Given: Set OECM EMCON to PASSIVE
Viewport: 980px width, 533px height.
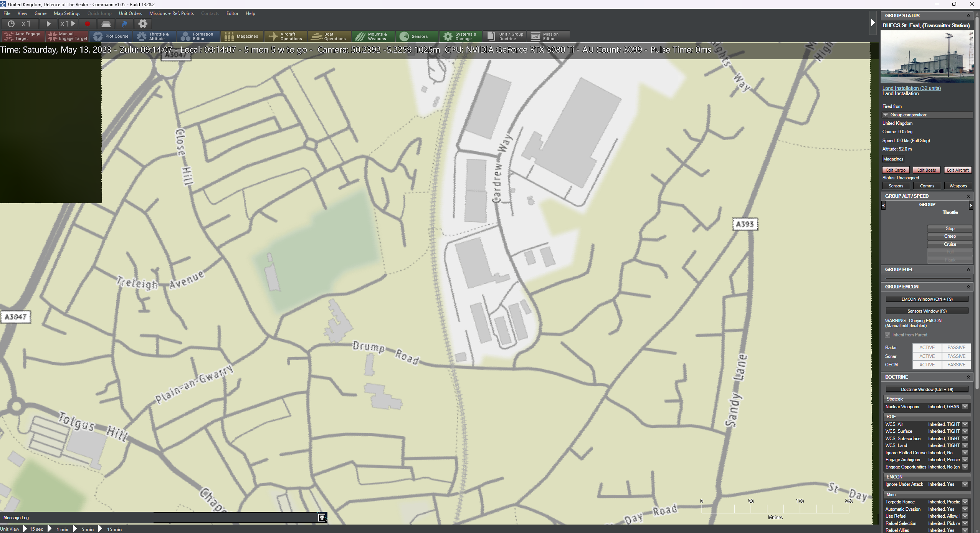Looking at the screenshot, I should coord(956,365).
